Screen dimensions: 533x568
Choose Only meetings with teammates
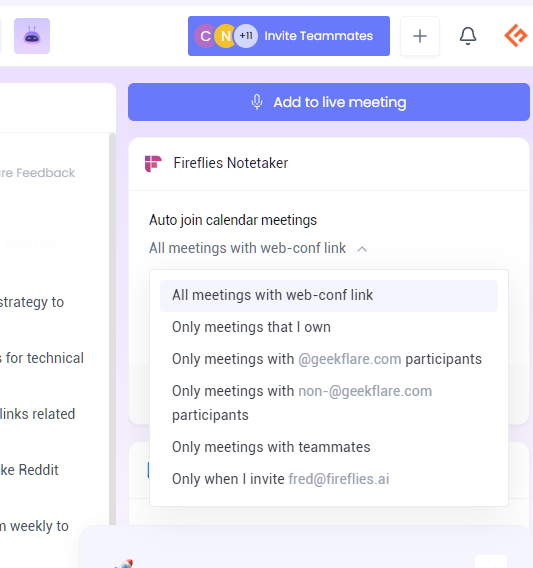pos(329,447)
